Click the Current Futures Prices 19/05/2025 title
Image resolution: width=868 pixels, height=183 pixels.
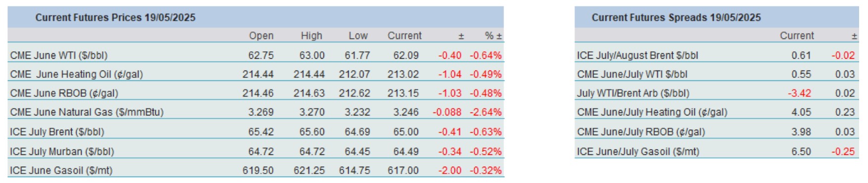click(115, 18)
